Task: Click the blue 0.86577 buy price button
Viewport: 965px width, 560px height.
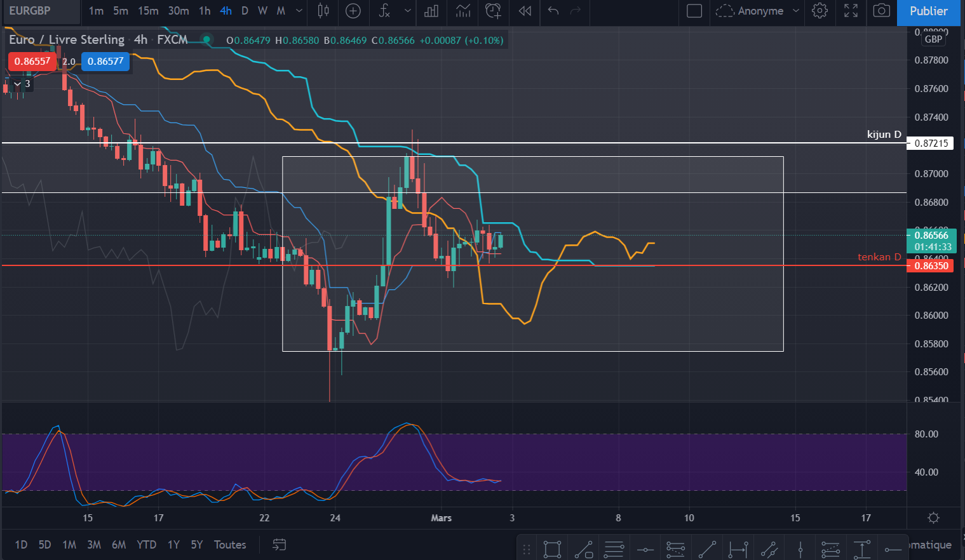Action: point(105,62)
